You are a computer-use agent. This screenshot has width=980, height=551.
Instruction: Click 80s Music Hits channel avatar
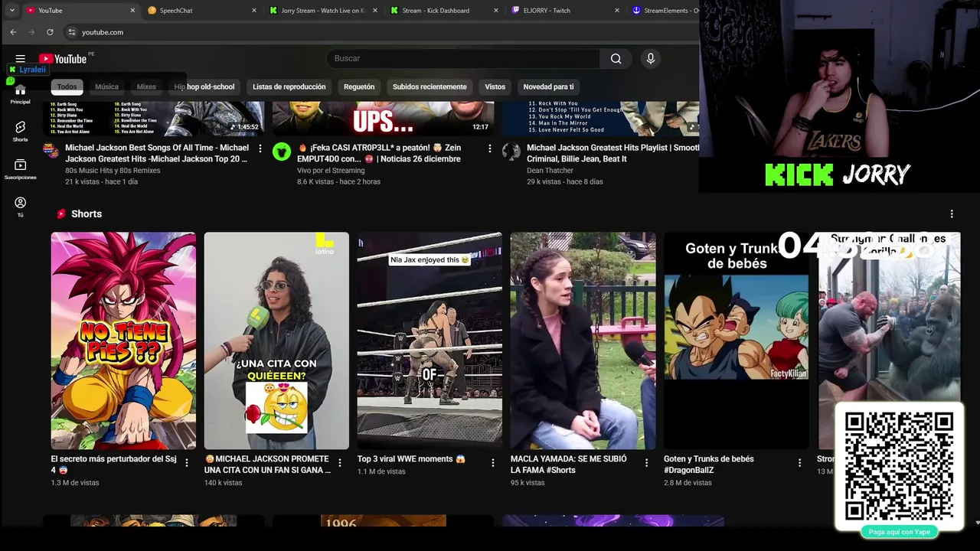[x=51, y=151]
